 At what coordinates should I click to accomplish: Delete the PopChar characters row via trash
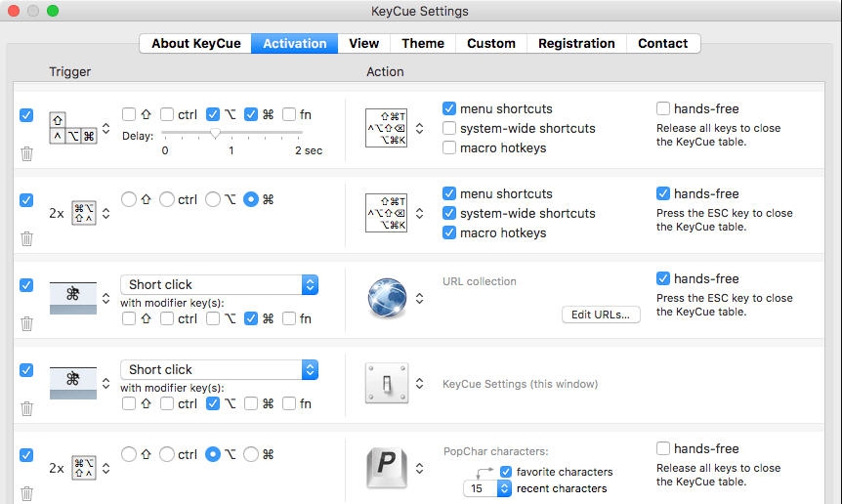pos(26,493)
